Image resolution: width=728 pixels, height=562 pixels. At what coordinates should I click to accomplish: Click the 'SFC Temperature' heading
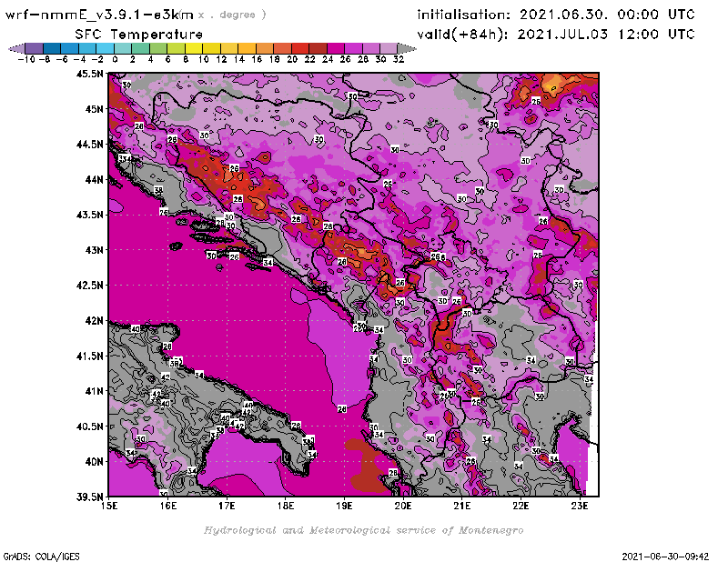pyautogui.click(x=139, y=35)
